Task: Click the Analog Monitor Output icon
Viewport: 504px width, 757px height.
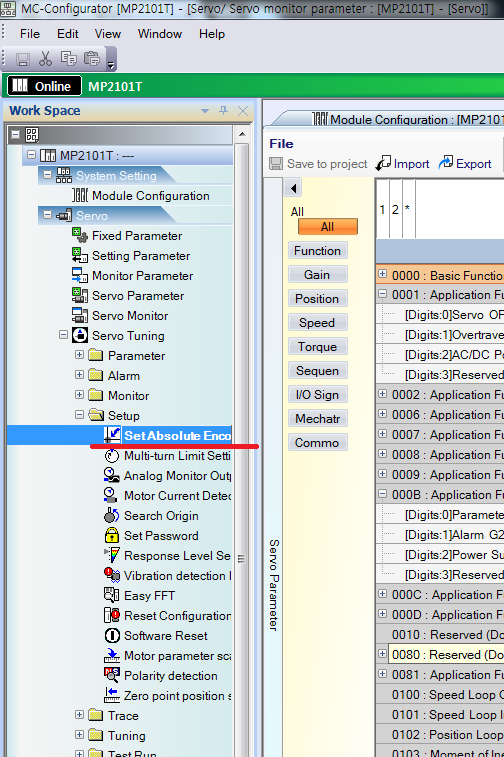Action: pos(112,475)
